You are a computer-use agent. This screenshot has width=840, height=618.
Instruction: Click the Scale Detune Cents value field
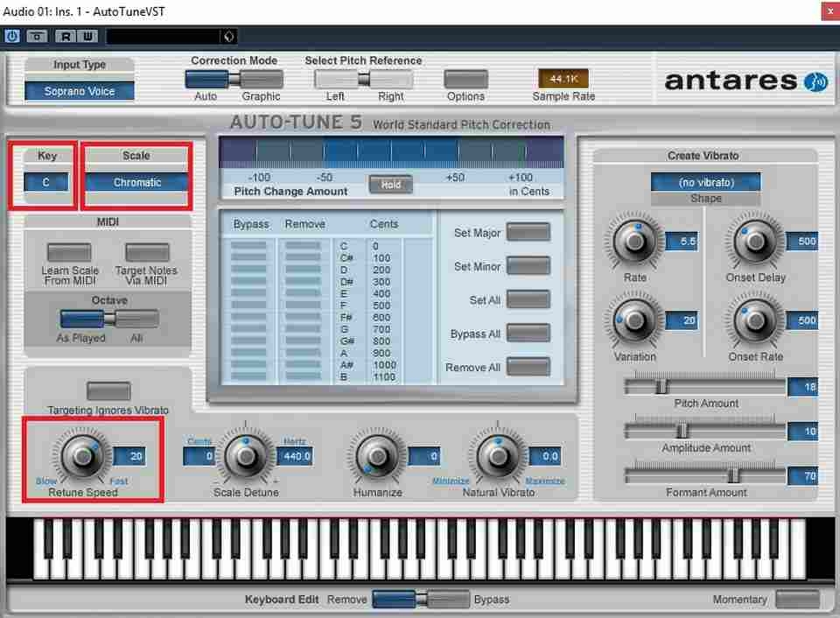pos(199,456)
